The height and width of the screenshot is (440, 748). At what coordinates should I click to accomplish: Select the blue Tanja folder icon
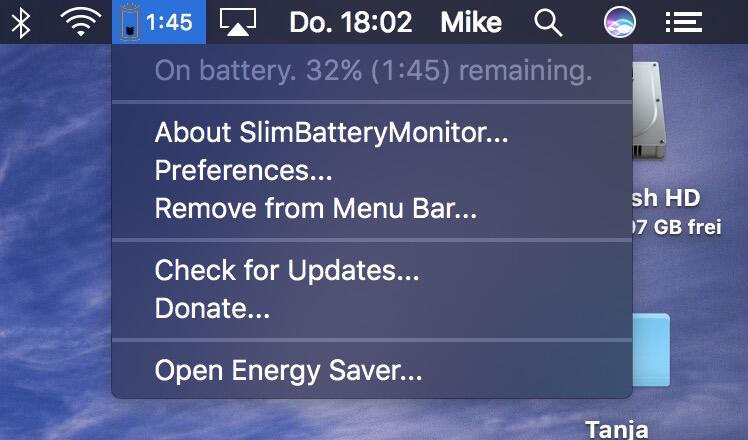[x=651, y=350]
